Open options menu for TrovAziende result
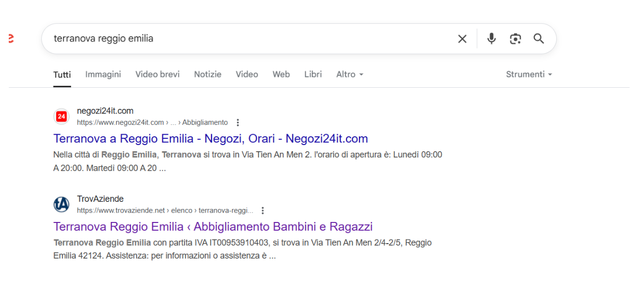 263,211
